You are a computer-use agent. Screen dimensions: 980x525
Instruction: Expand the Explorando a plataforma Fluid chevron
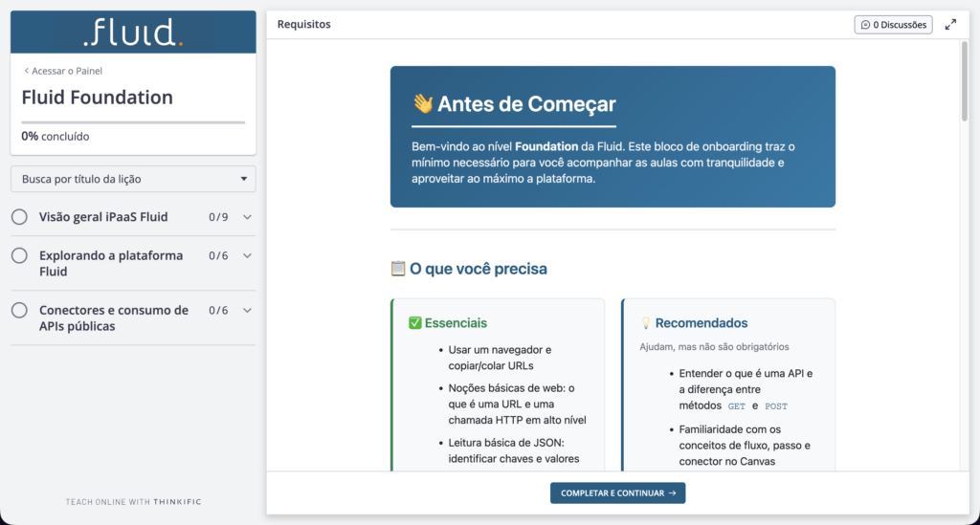pyautogui.click(x=248, y=256)
